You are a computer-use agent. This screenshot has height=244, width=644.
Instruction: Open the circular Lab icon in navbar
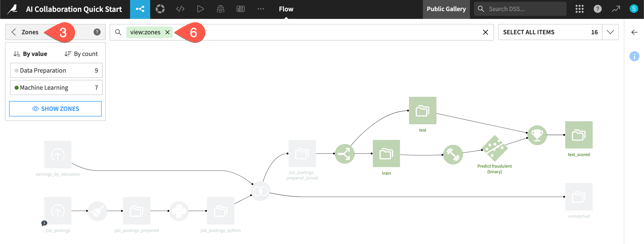(x=160, y=9)
